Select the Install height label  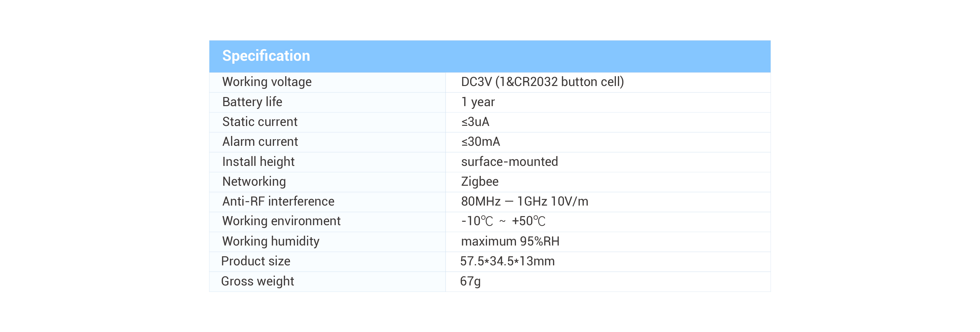258,162
